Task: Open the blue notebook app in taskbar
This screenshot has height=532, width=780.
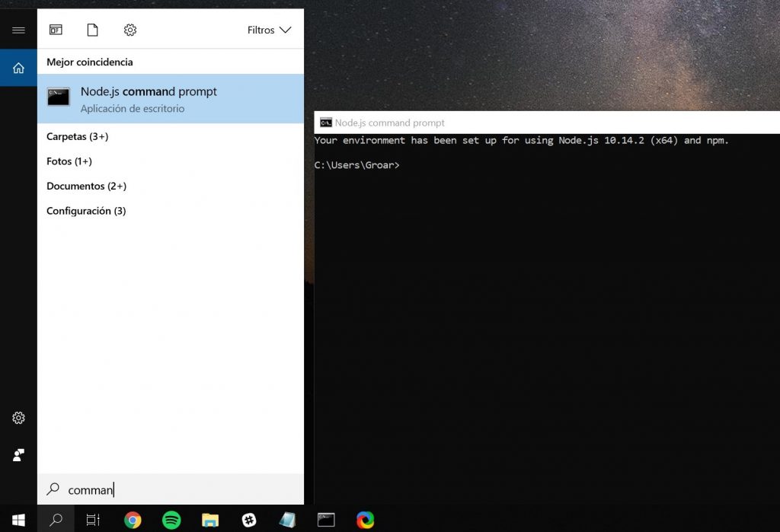Action: click(287, 520)
